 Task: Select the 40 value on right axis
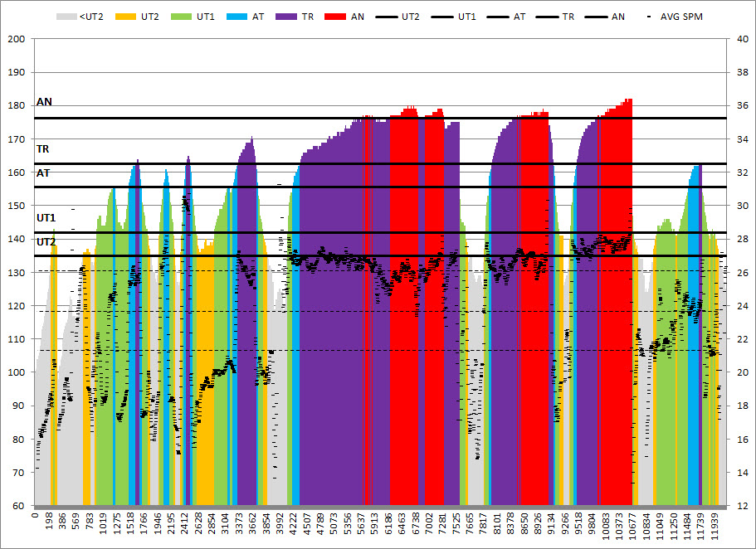point(739,39)
